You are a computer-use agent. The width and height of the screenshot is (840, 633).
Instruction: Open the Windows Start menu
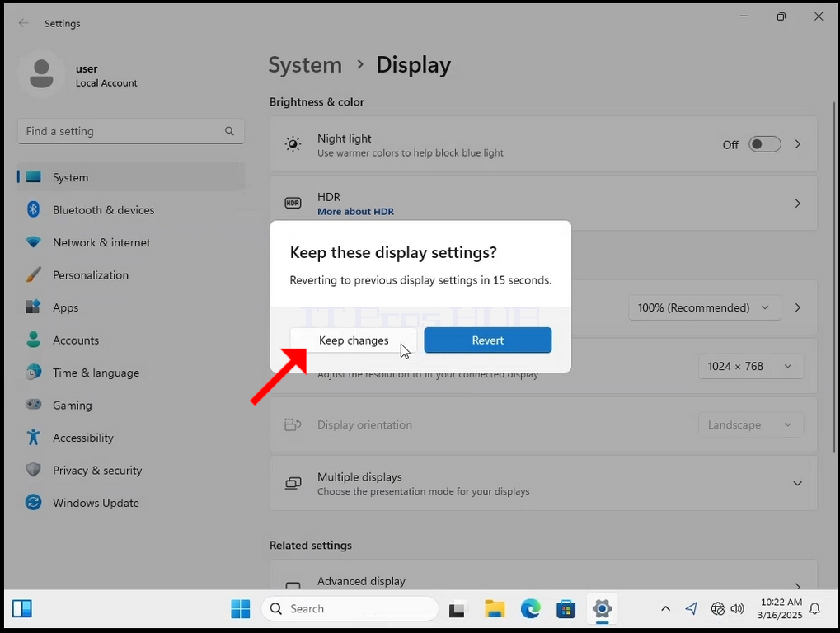pos(240,609)
